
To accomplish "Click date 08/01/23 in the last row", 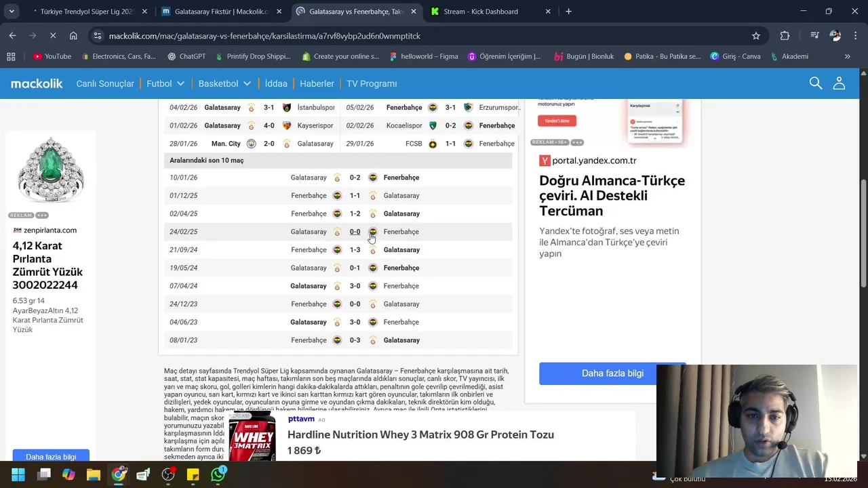I will coord(183,340).
